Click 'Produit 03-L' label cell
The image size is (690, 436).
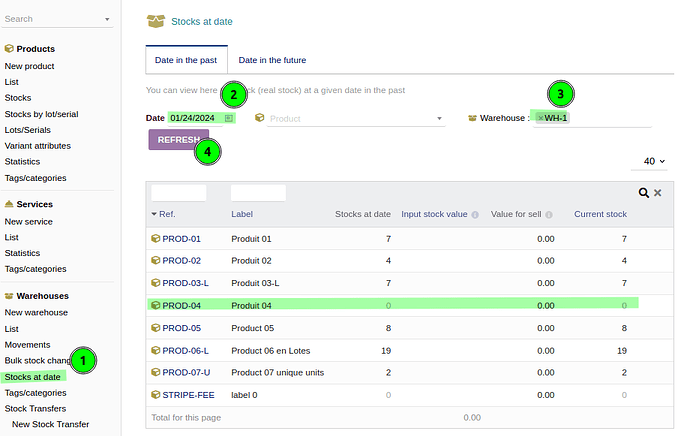click(x=255, y=283)
